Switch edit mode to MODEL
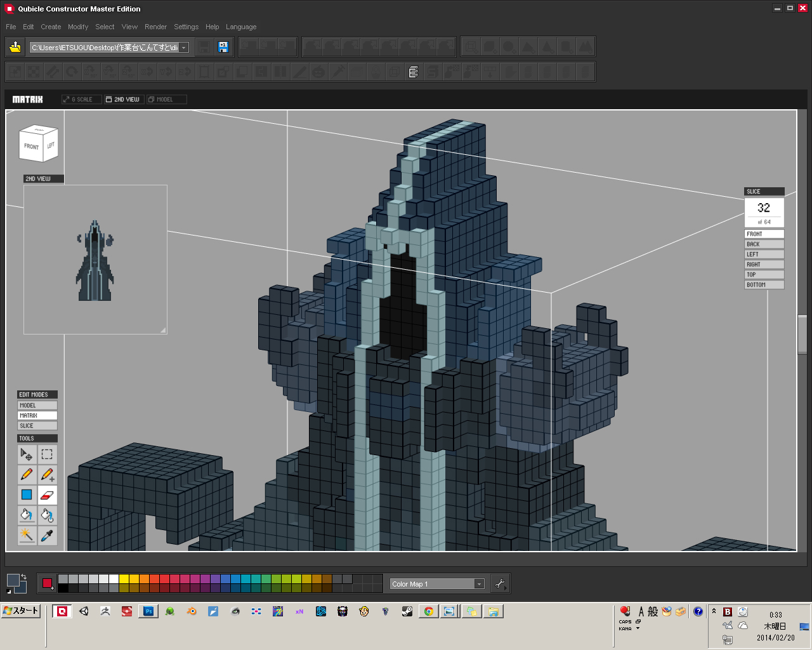 pos(37,406)
